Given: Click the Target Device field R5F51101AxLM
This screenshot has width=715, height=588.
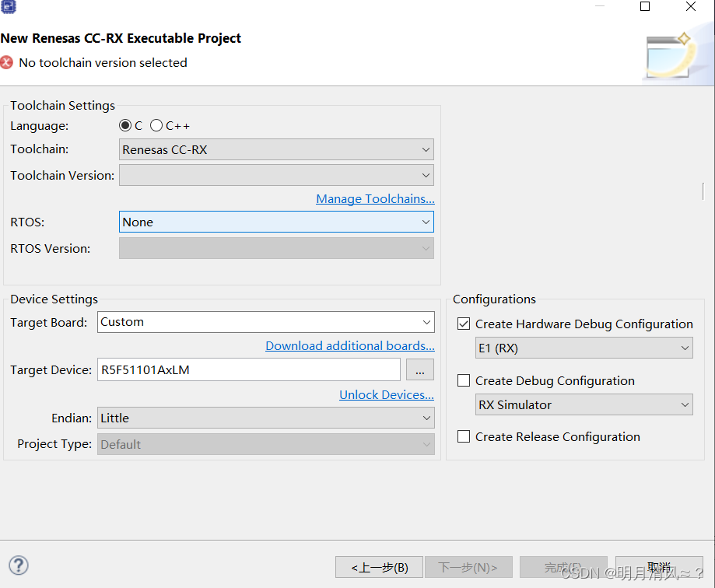Looking at the screenshot, I should [248, 369].
